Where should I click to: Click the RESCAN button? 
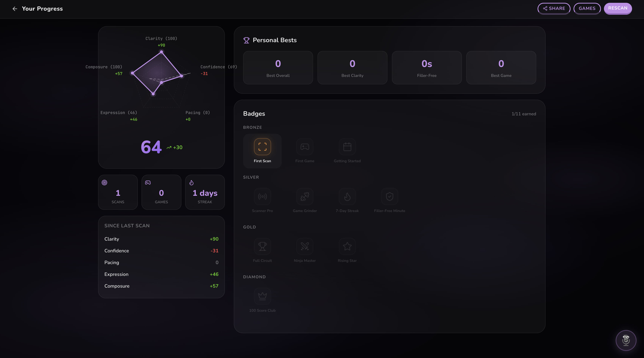pos(618,8)
